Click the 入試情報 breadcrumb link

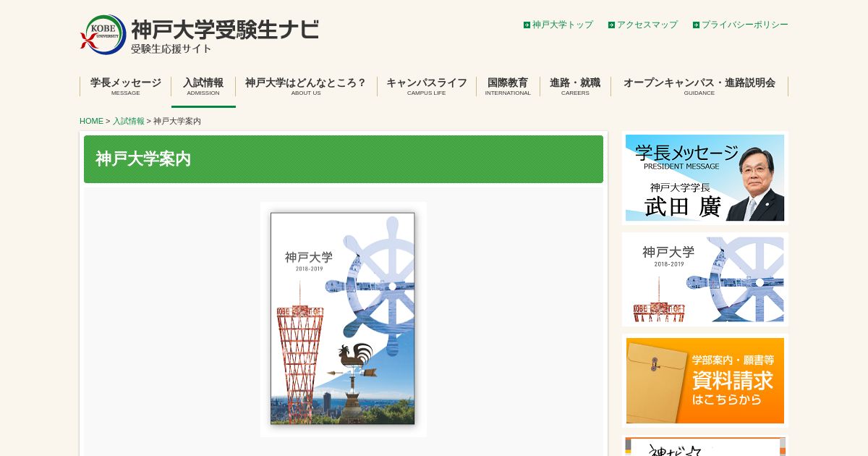pyautogui.click(x=129, y=121)
